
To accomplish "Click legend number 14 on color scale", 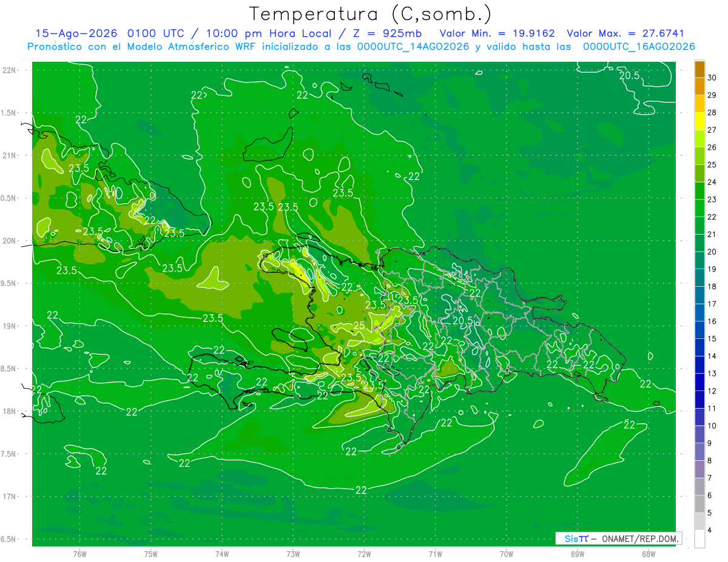I will click(712, 356).
